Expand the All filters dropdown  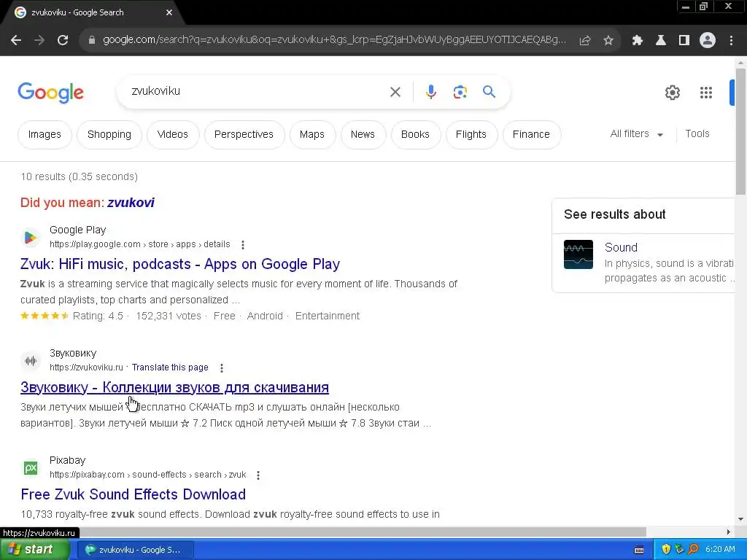click(636, 134)
